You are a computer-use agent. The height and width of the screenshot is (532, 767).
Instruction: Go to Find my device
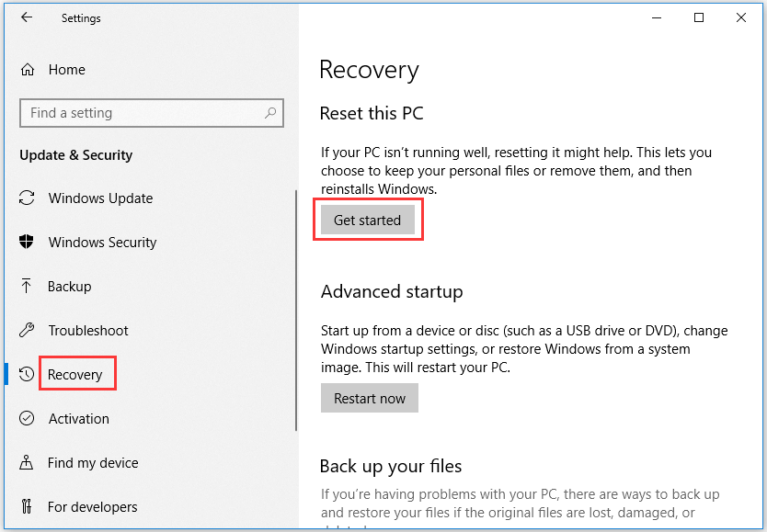point(93,463)
